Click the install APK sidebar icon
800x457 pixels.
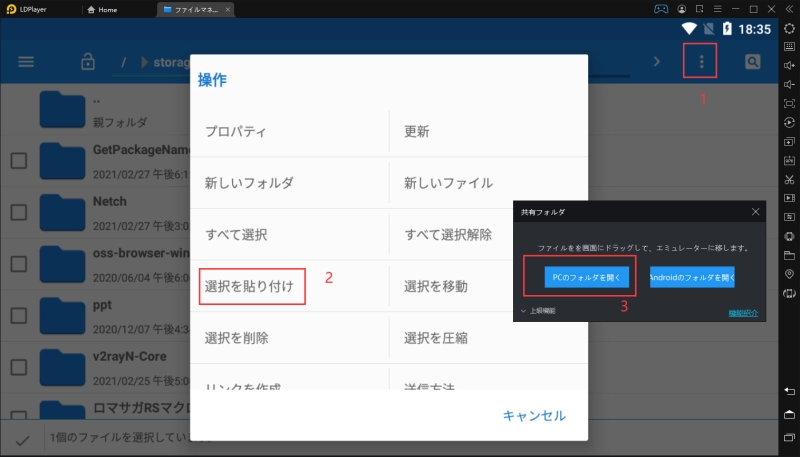[789, 160]
